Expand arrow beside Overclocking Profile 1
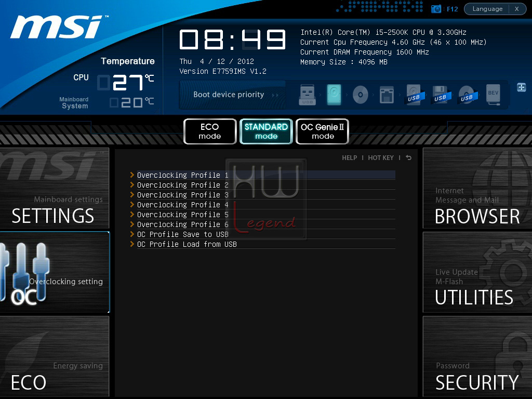 click(x=132, y=175)
